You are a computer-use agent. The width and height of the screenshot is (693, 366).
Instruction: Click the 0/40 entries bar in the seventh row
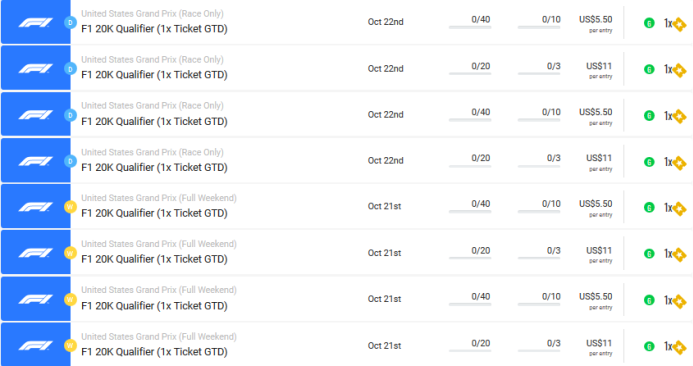click(470, 304)
